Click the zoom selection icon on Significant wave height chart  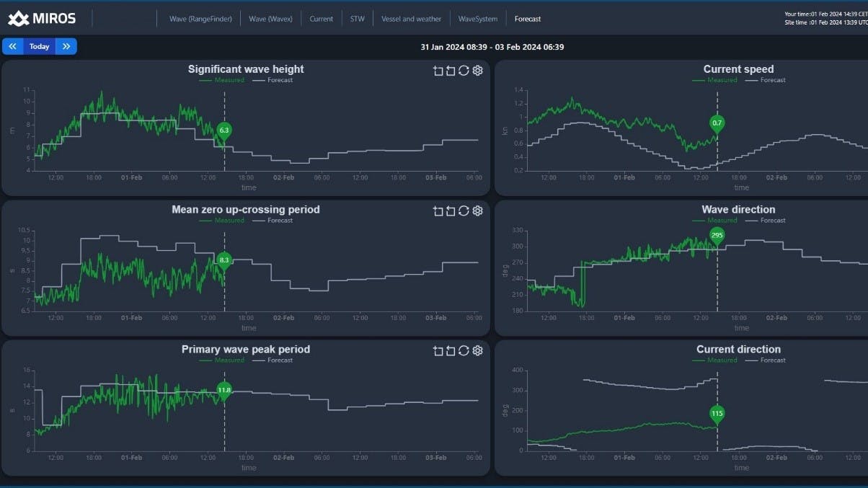point(438,71)
